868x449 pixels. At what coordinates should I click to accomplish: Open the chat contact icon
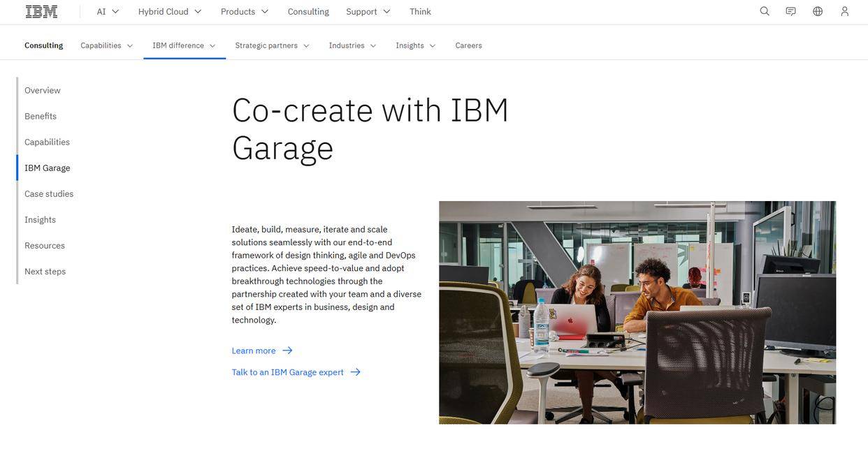[791, 11]
